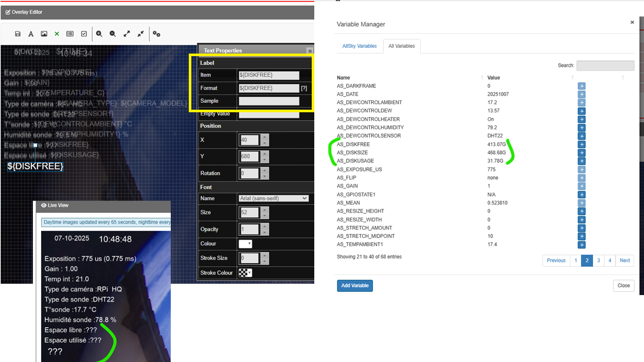Close the Variable Manager with the X
Screen dimensions: 644x362
point(632,23)
